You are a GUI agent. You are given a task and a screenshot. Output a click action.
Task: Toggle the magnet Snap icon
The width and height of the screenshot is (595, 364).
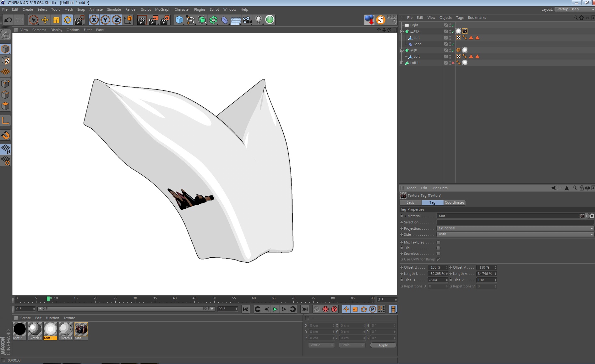(5, 135)
